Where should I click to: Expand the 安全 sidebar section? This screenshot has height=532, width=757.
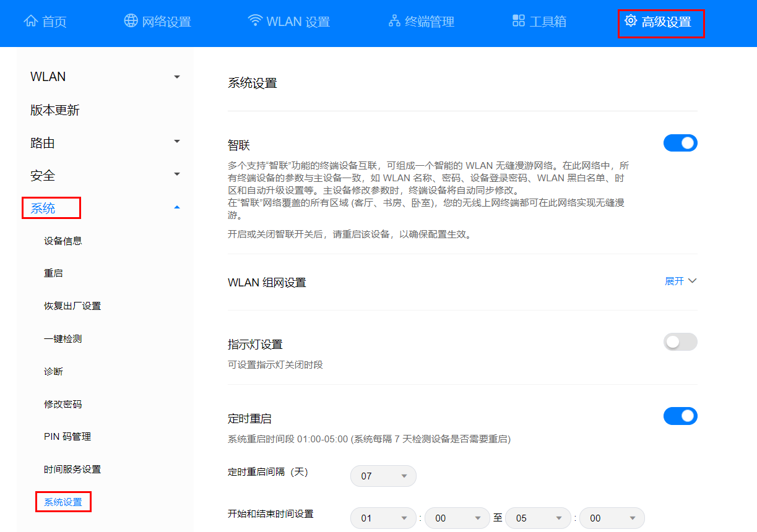[x=177, y=175]
